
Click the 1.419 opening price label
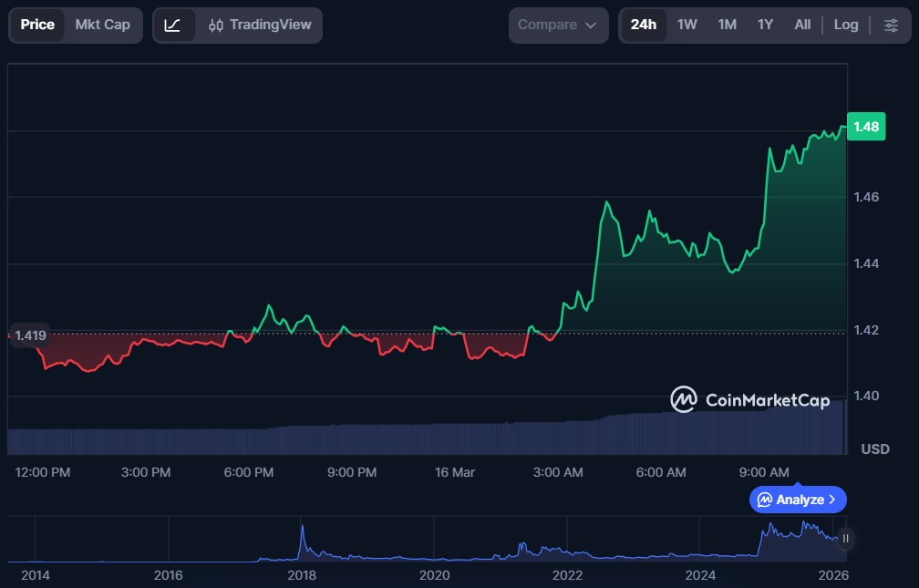tap(30, 335)
